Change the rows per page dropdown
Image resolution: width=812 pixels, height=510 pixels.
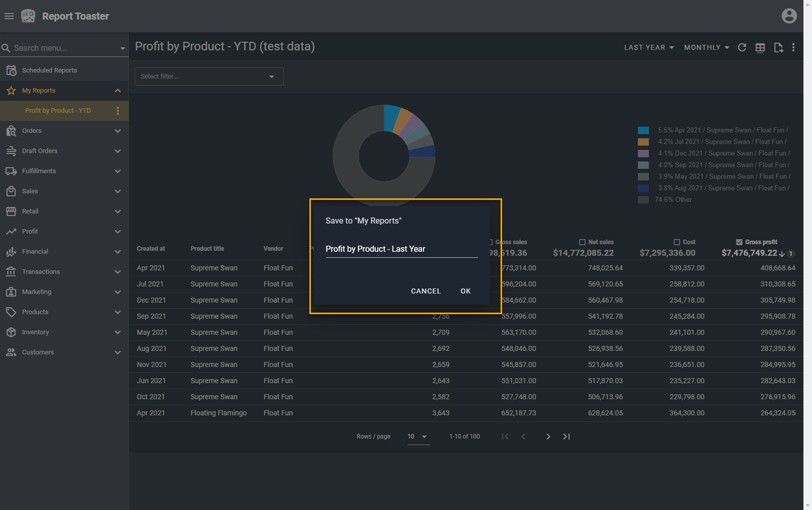click(418, 436)
